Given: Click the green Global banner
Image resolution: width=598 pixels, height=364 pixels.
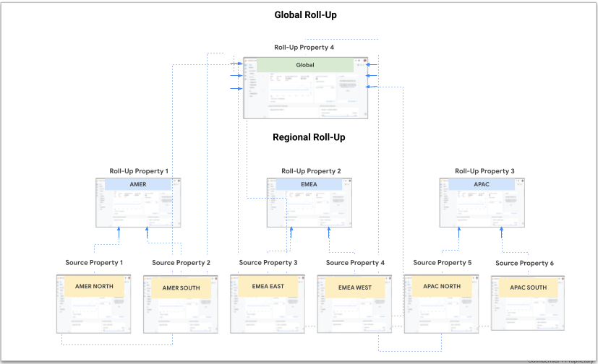Looking at the screenshot, I should [305, 65].
